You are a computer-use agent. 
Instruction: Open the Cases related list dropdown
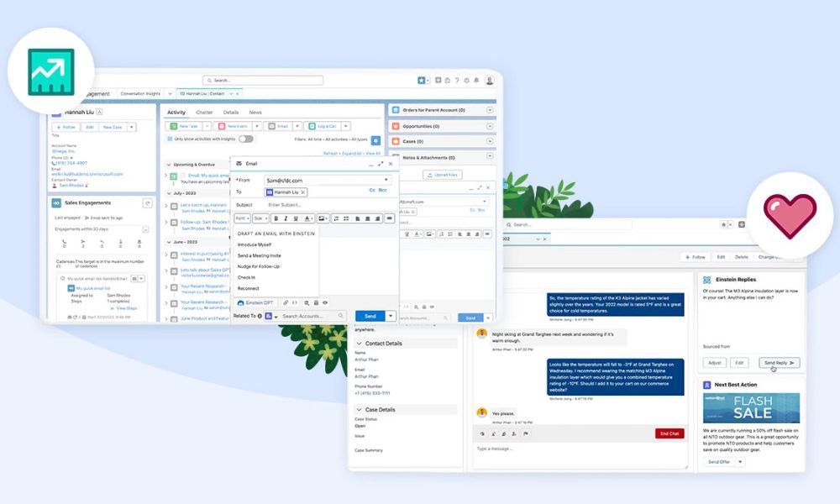pyautogui.click(x=490, y=141)
